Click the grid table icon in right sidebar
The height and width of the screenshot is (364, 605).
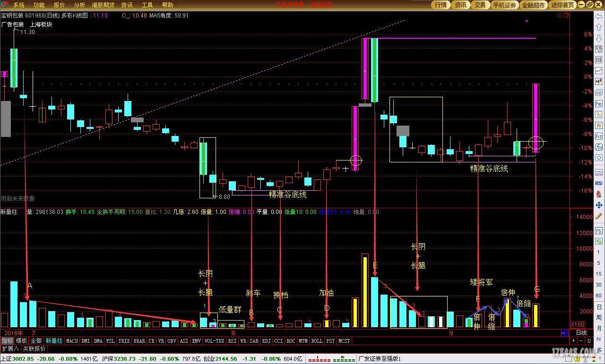598,59
